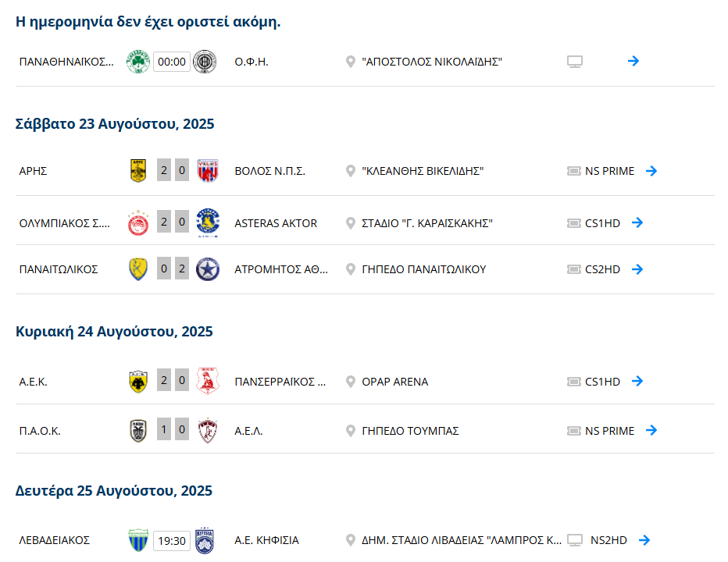Image resolution: width=728 pixels, height=562 pixels.
Task: Open the Panathinaikos–OFI match details arrow
Action: tap(633, 61)
